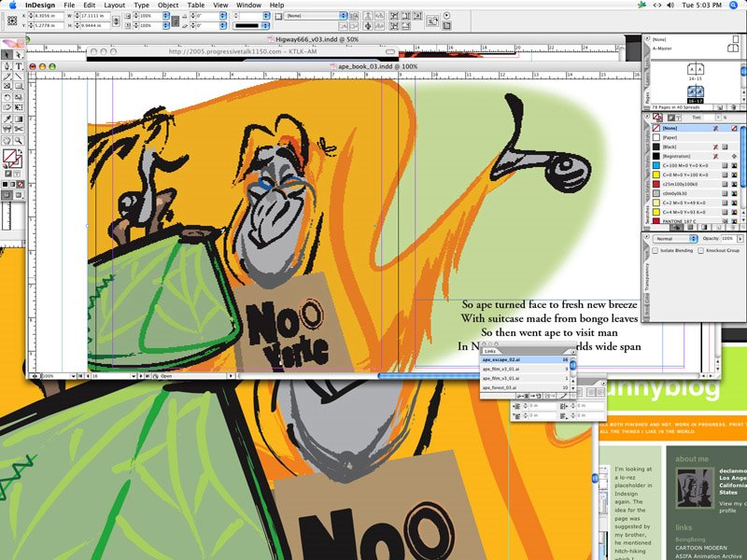Select the Type tool
This screenshot has height=560, width=747.
tap(19, 65)
